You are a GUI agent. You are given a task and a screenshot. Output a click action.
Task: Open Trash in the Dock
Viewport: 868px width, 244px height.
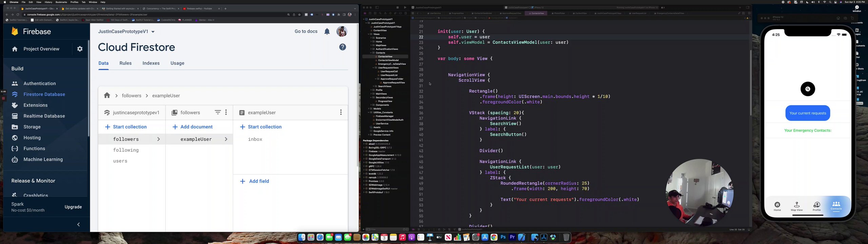[566, 238]
